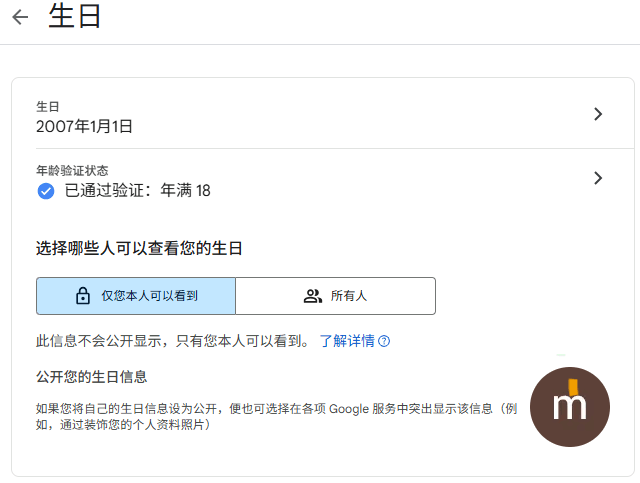Expand the 年龄验证状态 row chevron

[x=598, y=178]
